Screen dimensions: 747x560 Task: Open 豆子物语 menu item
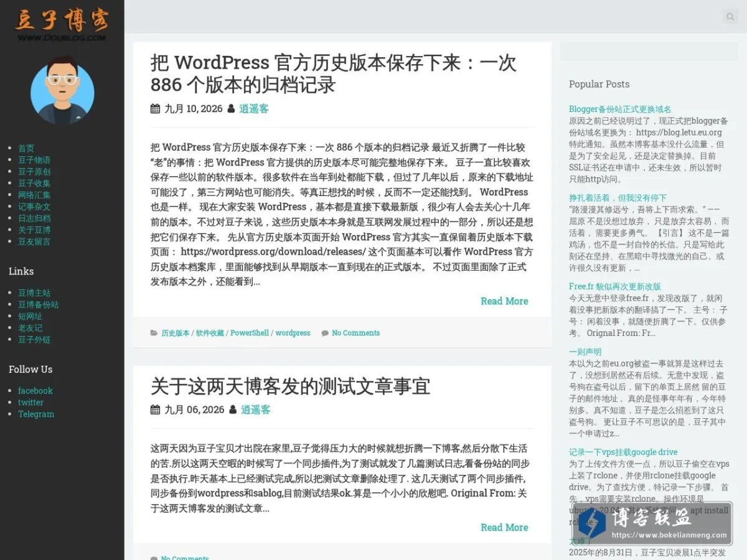[34, 160]
